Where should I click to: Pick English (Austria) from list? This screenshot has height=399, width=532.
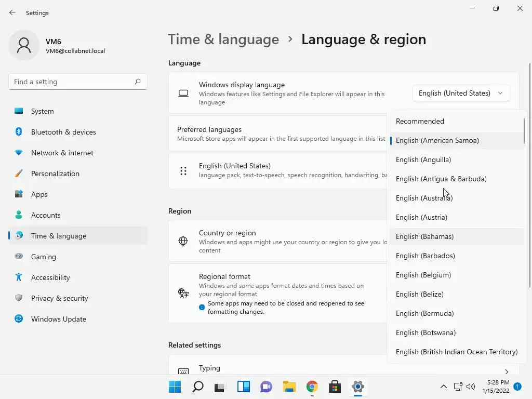457,217
